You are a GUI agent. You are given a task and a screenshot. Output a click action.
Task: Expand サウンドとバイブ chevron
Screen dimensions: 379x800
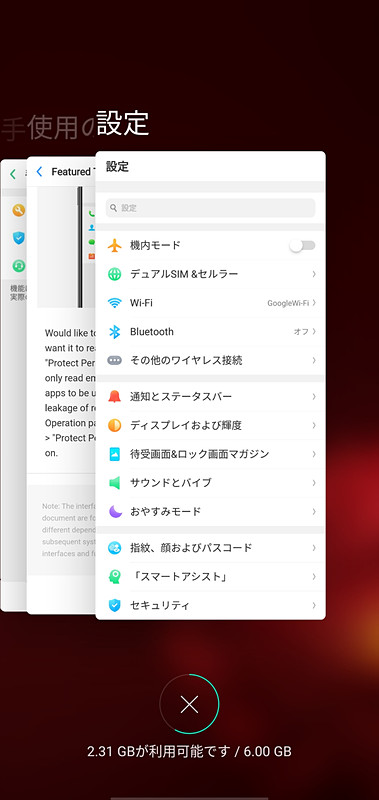(314, 483)
